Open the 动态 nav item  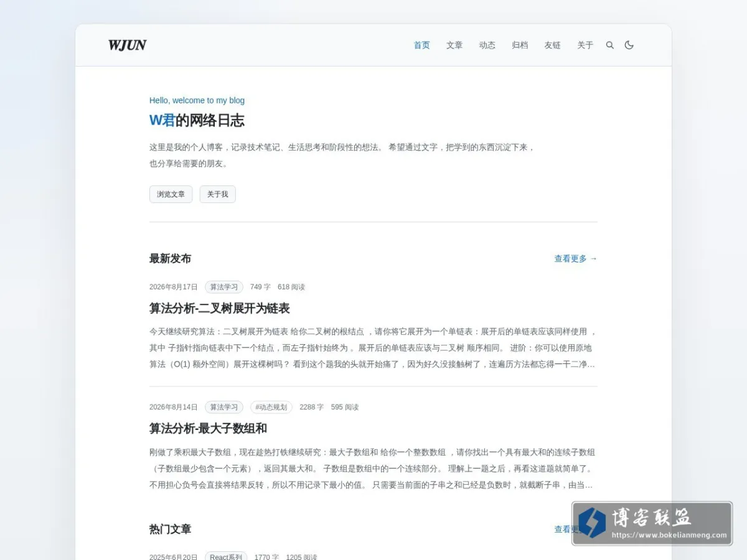click(487, 45)
